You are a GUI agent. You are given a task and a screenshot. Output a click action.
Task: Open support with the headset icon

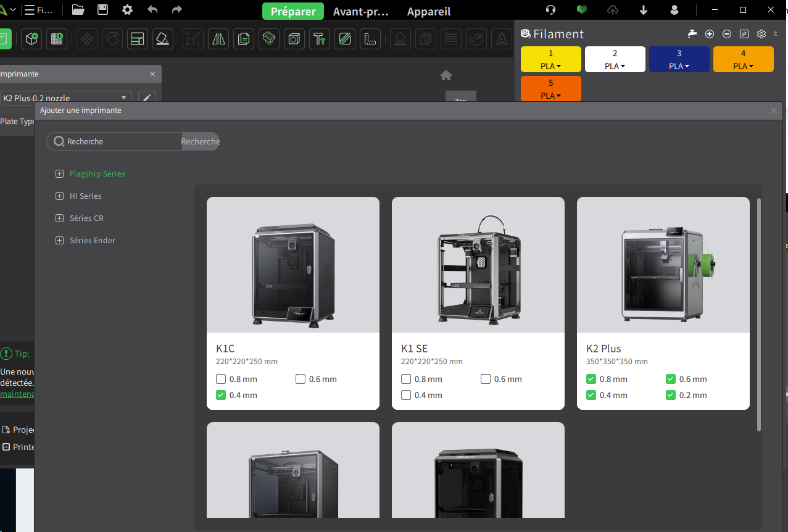(x=550, y=10)
